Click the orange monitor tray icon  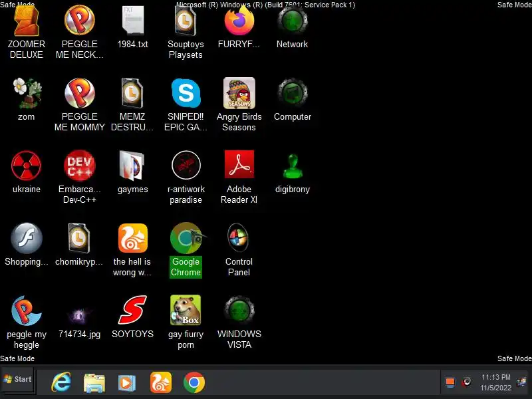[x=450, y=383]
